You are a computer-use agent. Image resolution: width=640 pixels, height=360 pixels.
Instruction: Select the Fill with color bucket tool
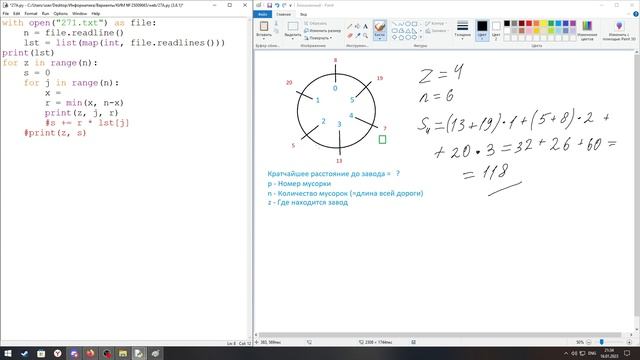pyautogui.click(x=358, y=27)
